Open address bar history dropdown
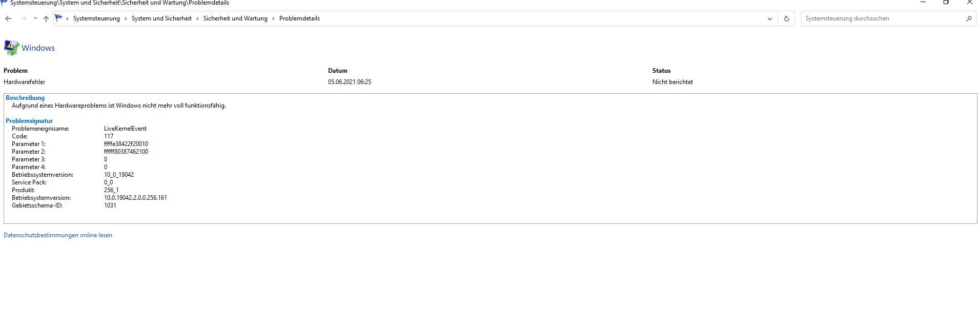 pyautogui.click(x=769, y=18)
